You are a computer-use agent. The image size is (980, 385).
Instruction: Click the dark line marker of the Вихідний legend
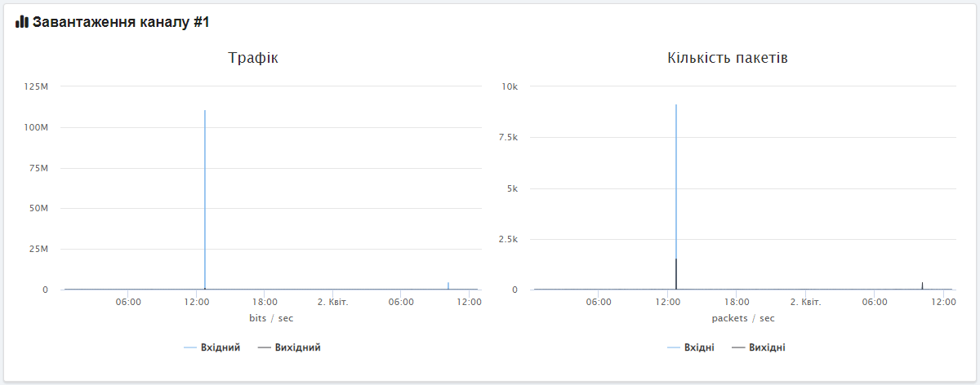pyautogui.click(x=264, y=347)
